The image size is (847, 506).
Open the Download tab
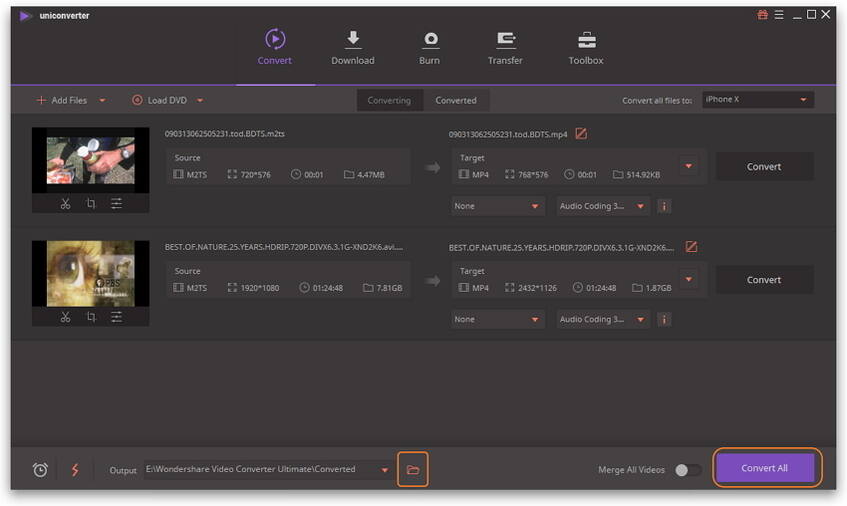tap(353, 48)
